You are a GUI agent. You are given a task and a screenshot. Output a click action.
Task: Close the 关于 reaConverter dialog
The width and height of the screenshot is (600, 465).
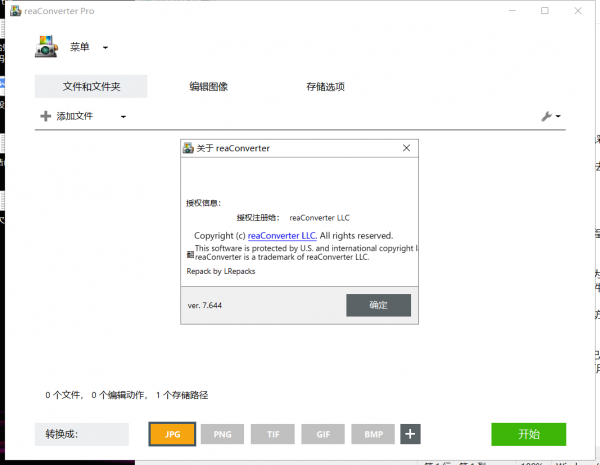click(406, 148)
